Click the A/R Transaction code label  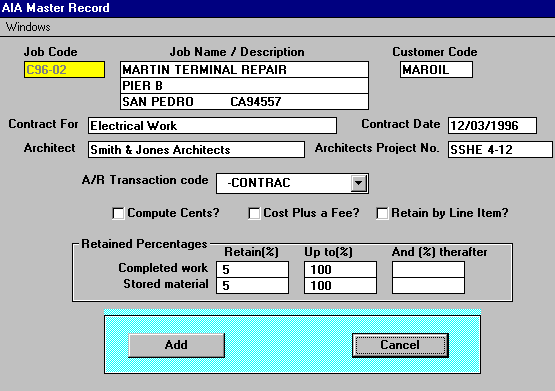(x=145, y=180)
